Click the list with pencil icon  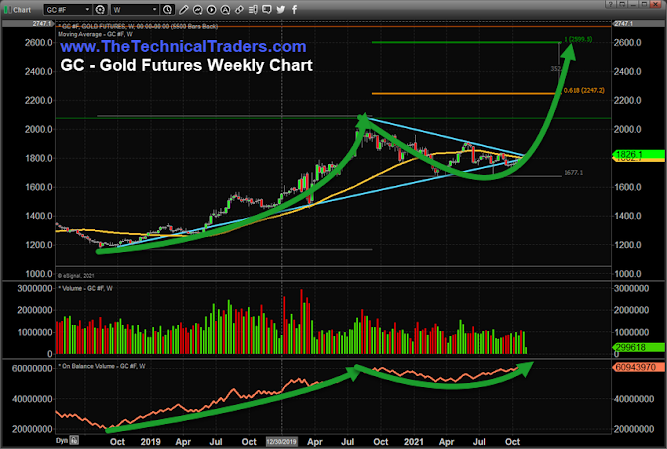click(x=253, y=9)
